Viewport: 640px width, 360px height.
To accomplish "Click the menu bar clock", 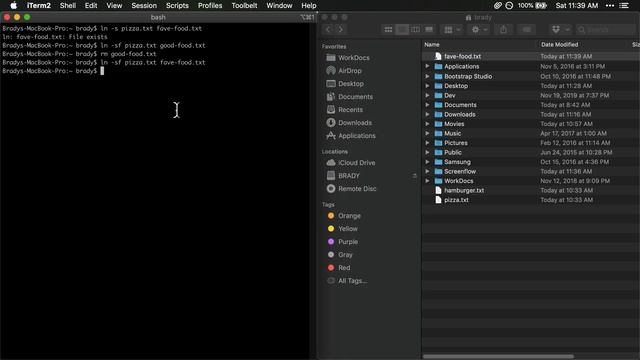I will click(577, 6).
